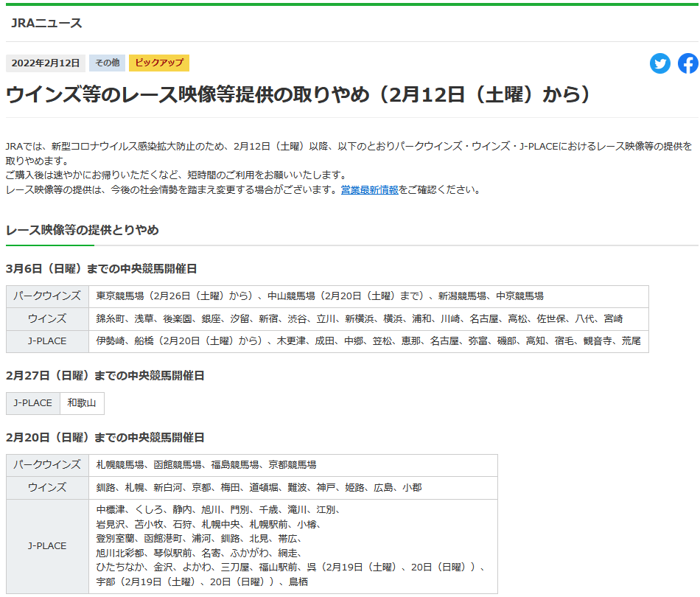Open the 営業最新情報 link
This screenshot has height=597, width=700.
click(369, 189)
